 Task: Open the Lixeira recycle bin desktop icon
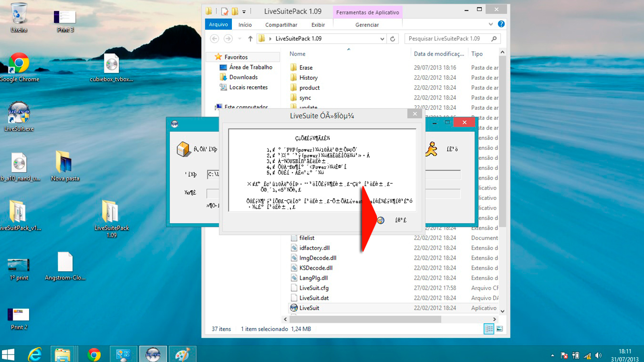pos(19,18)
